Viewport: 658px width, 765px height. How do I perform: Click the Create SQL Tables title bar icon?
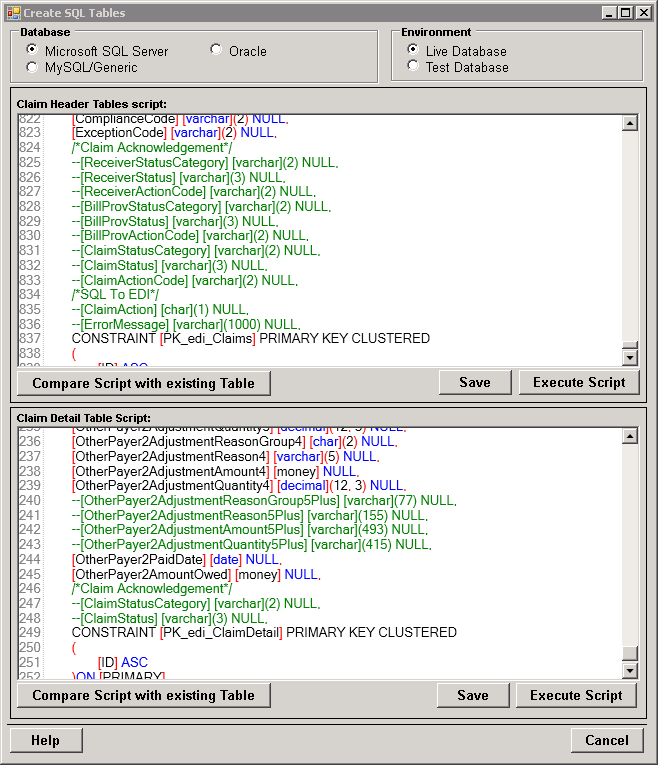click(13, 13)
